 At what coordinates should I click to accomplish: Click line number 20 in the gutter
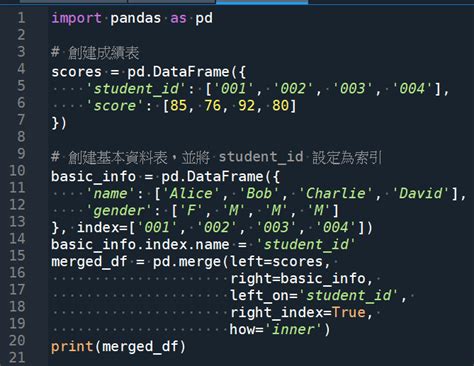click(17, 341)
